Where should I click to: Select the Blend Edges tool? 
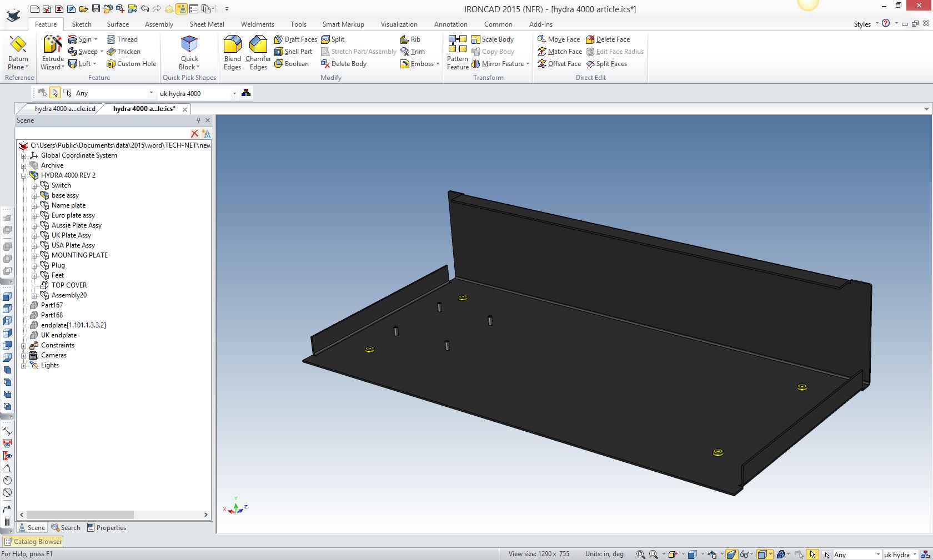pyautogui.click(x=232, y=44)
